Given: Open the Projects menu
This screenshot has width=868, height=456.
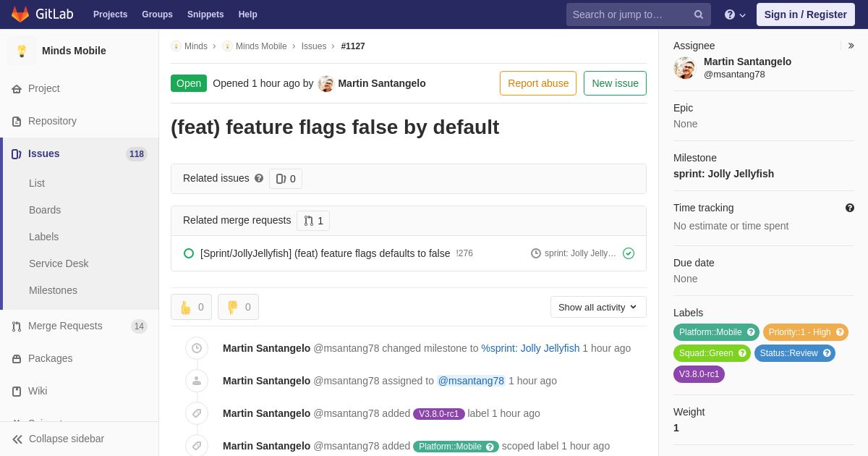Looking at the screenshot, I should pyautogui.click(x=110, y=14).
